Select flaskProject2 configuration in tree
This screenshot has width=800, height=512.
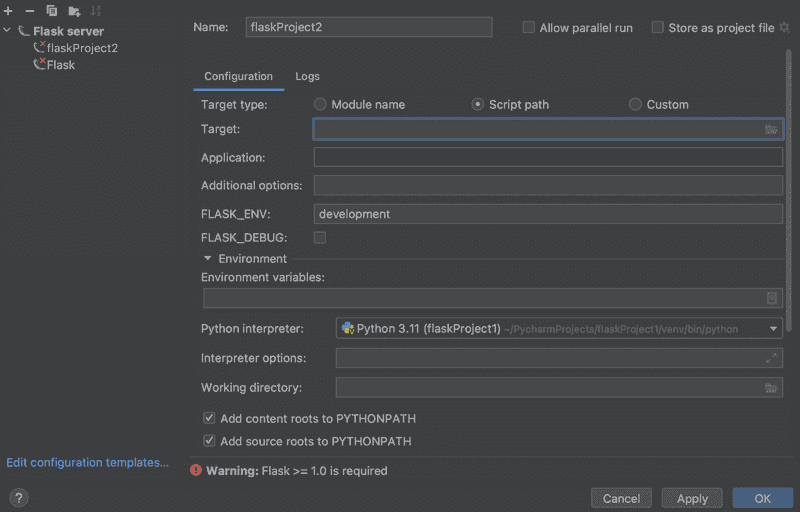[76, 48]
